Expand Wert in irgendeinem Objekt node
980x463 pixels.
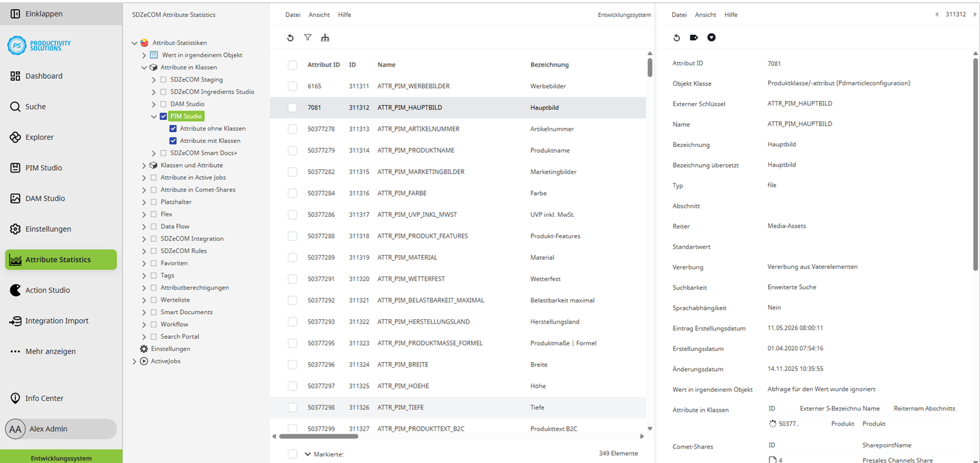tap(144, 55)
